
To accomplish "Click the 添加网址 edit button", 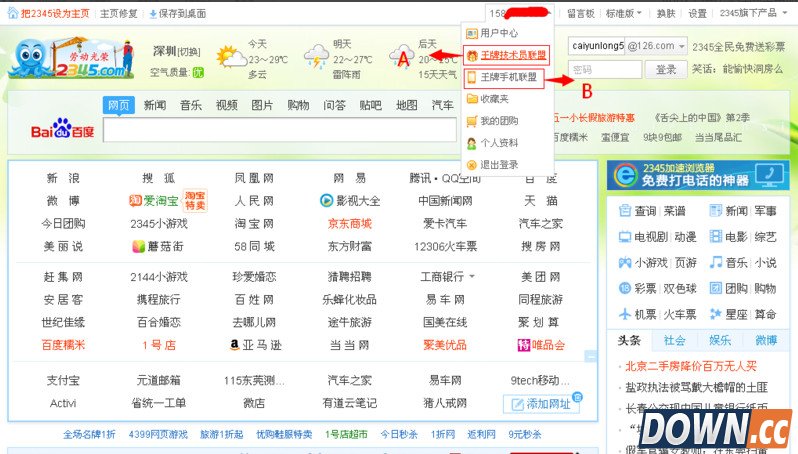I will click(540, 404).
